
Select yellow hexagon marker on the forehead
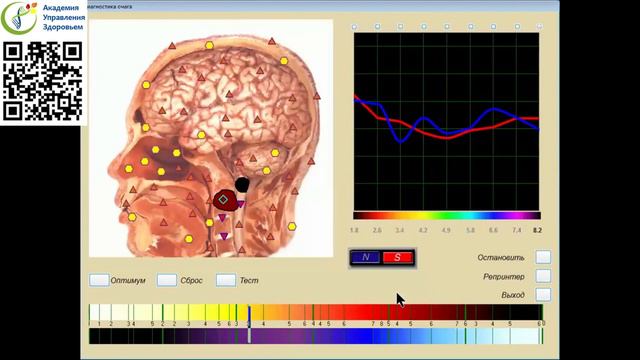pyautogui.click(x=146, y=85)
